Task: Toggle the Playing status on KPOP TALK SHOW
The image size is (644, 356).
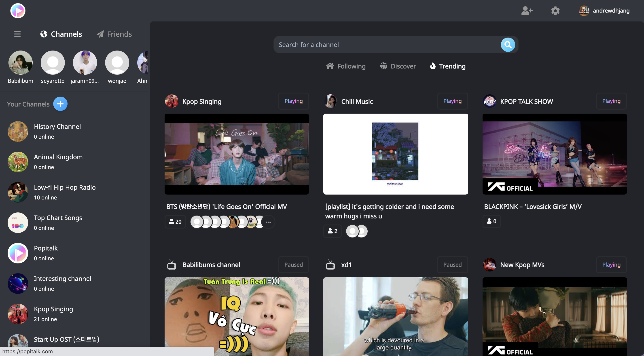Action: pyautogui.click(x=611, y=101)
